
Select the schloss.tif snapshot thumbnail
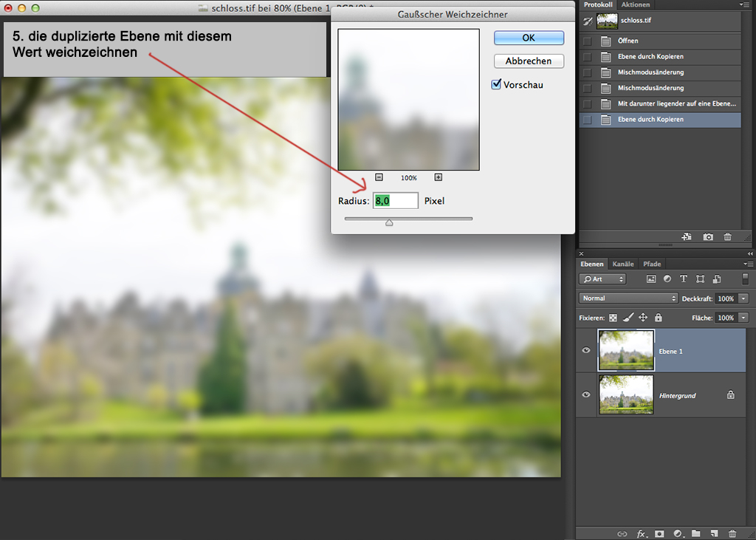(607, 21)
